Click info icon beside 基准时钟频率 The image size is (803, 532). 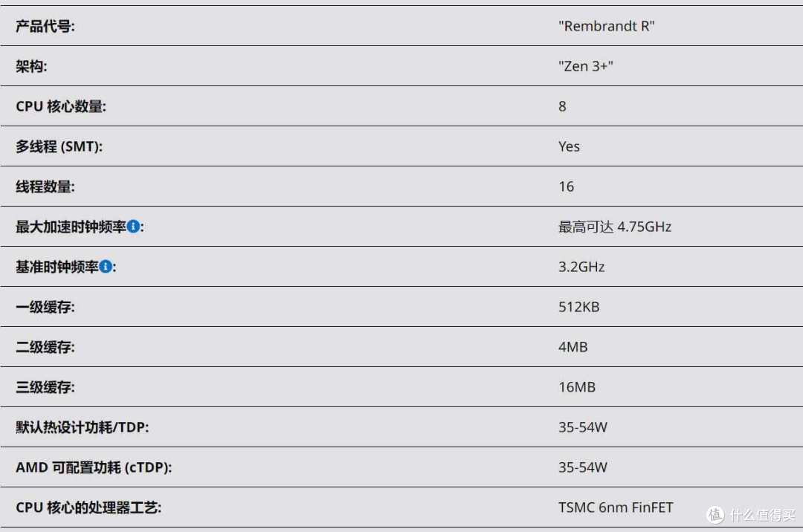pyautogui.click(x=106, y=267)
